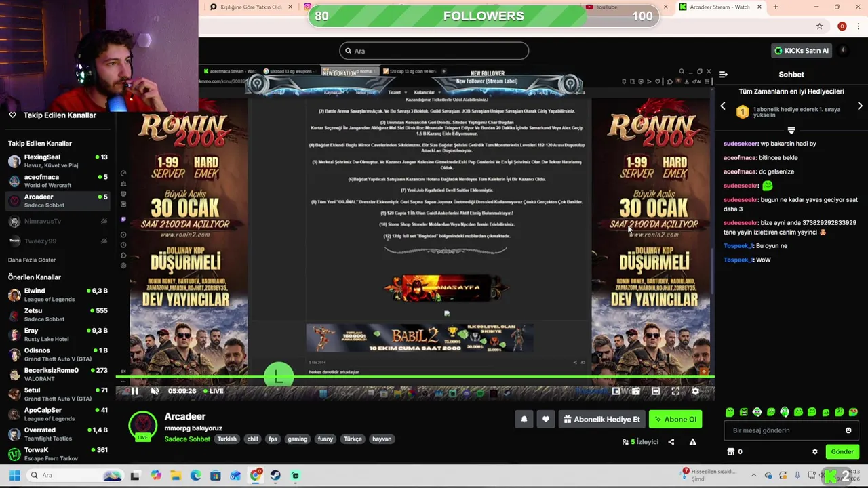
Task: Open aceofmaca followed channel
Action: coord(58,181)
